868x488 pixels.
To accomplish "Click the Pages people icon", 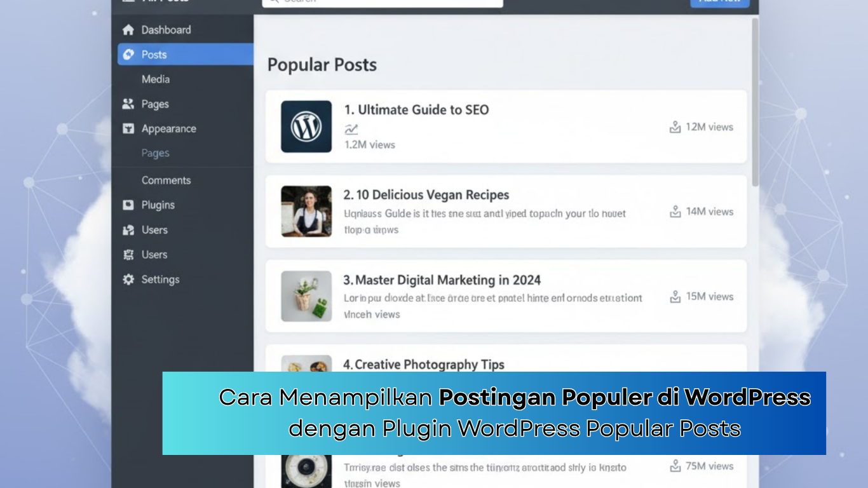I will (128, 104).
